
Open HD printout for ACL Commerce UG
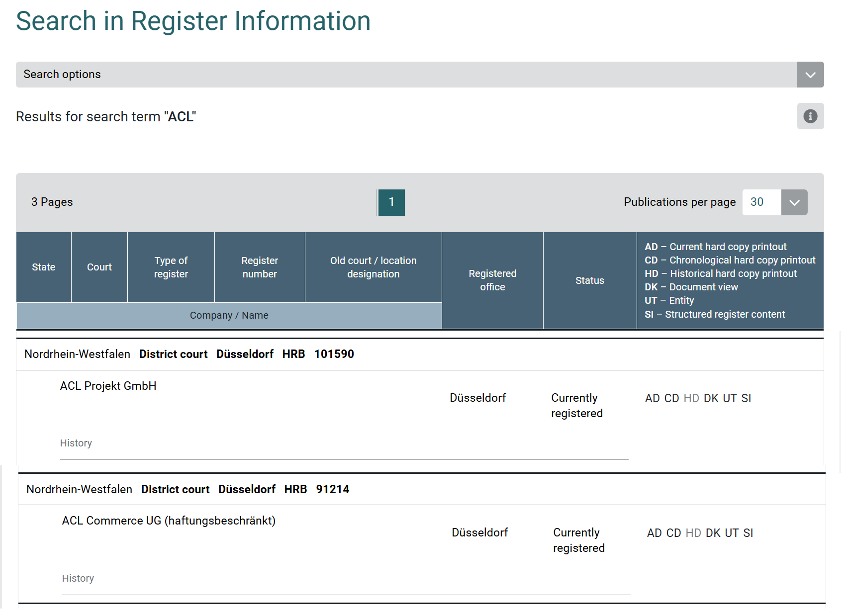point(693,533)
